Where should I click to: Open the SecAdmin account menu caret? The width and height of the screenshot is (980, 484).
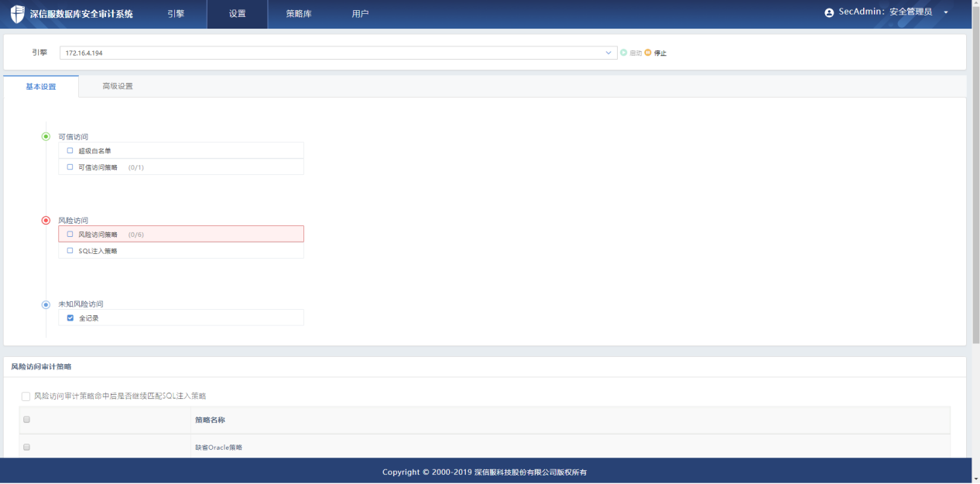(x=946, y=13)
